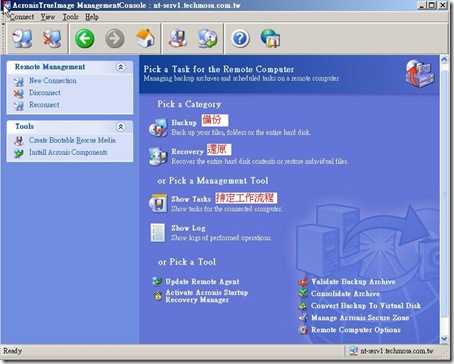Open Remote Computer Options

pyautogui.click(x=356, y=330)
